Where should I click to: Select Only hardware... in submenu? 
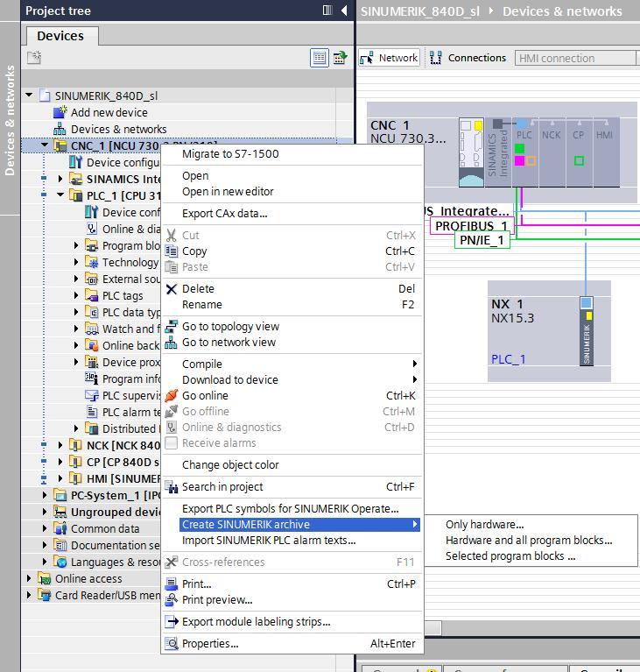coord(484,525)
